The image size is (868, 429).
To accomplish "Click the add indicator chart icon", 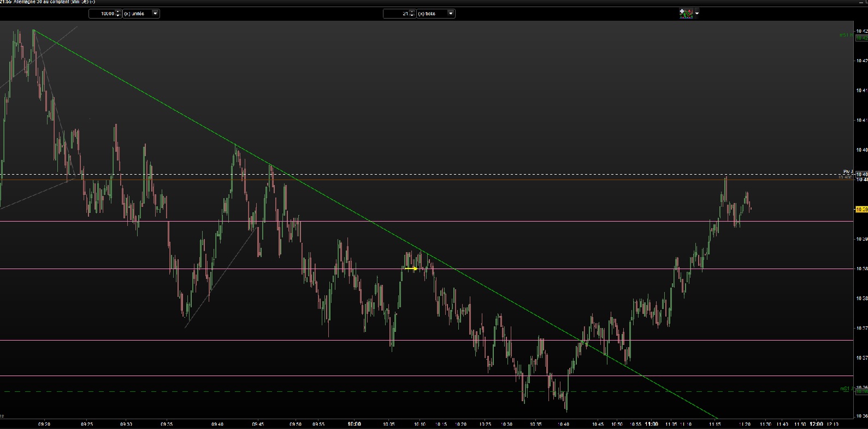I will click(686, 13).
